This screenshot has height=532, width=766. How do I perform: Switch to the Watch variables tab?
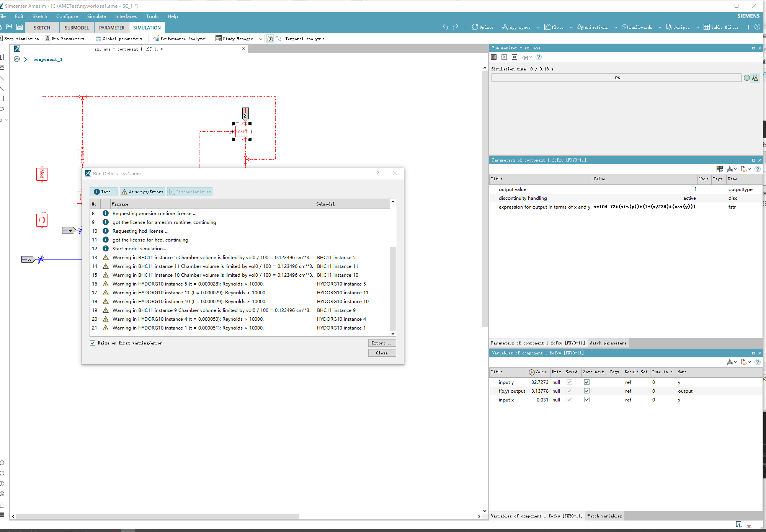(604, 516)
